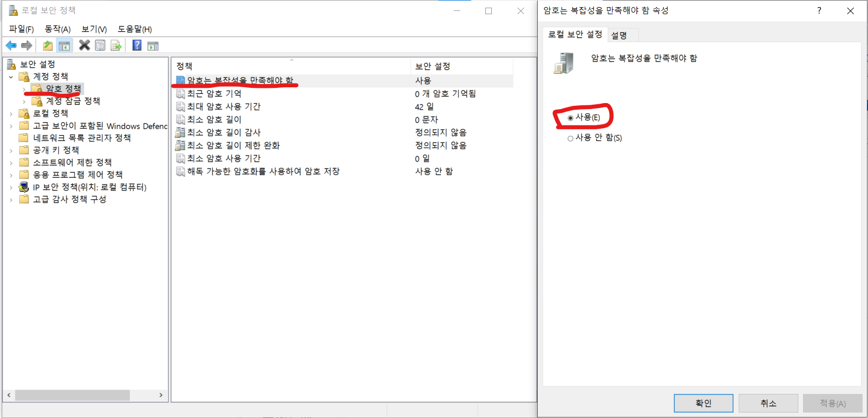Click tree pane horizontal scrollbar thumb

(x=72, y=395)
